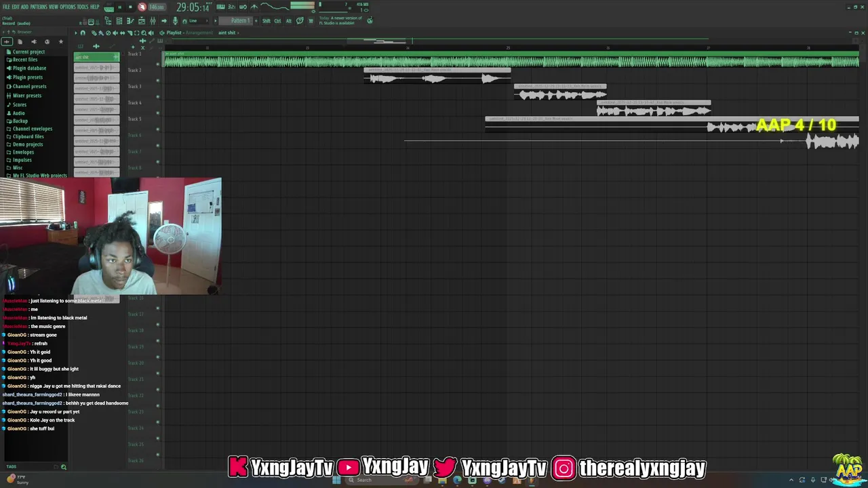
Task: Stop playback with the stop button
Action: 130,7
